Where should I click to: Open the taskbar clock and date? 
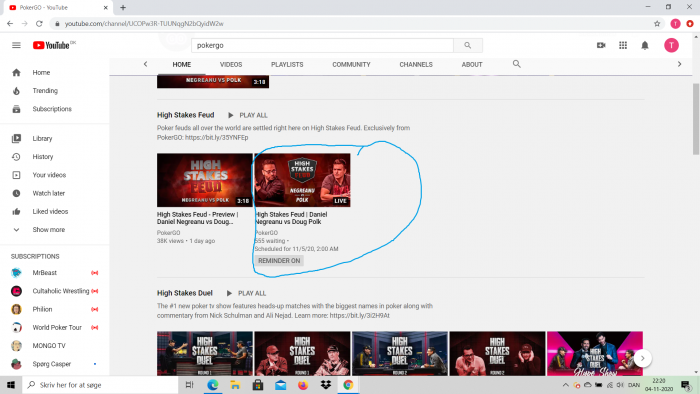659,385
